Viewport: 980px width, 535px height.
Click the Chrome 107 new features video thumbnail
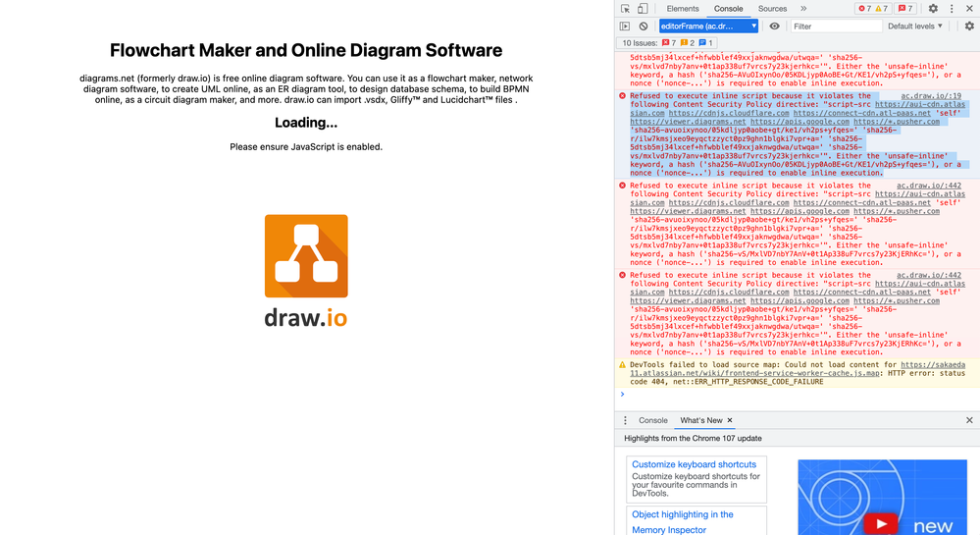coord(882,498)
